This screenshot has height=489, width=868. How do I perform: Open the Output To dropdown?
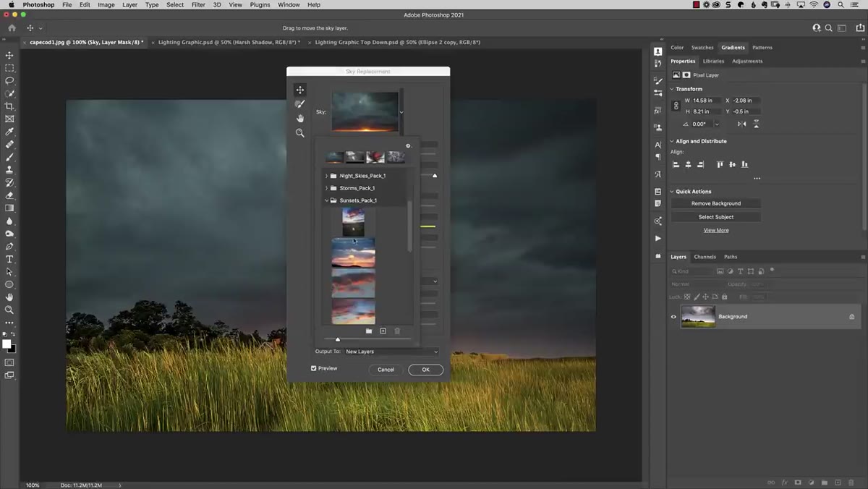click(391, 352)
